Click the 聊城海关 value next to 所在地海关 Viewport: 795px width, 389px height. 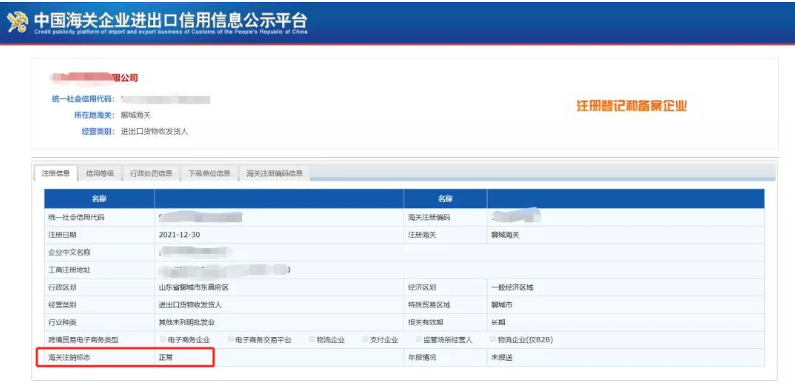click(x=135, y=115)
